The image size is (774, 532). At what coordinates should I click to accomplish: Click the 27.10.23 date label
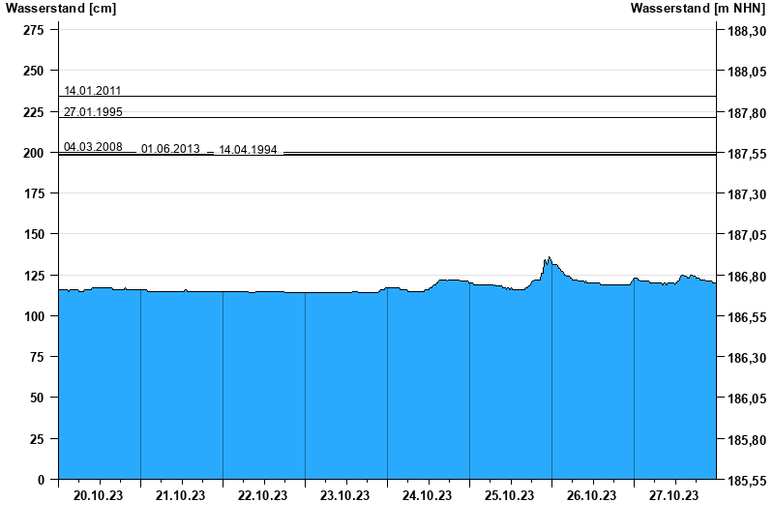674,495
